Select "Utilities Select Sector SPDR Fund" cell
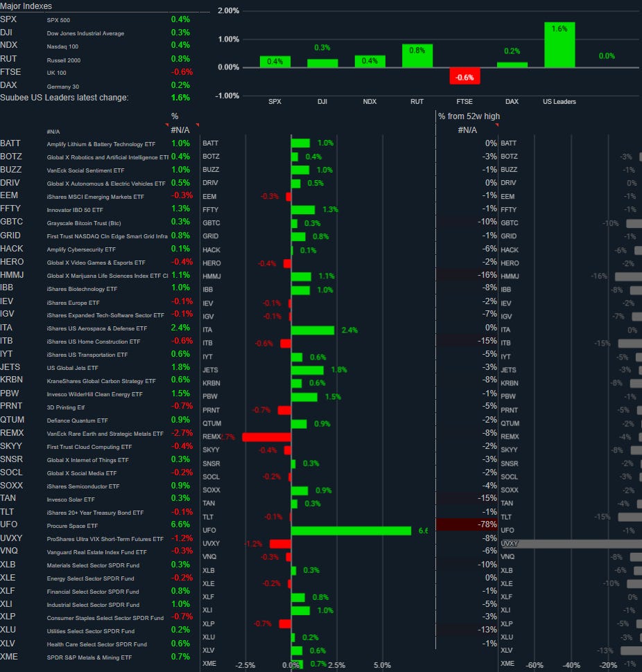The width and height of the screenshot is (642, 672). point(91,631)
